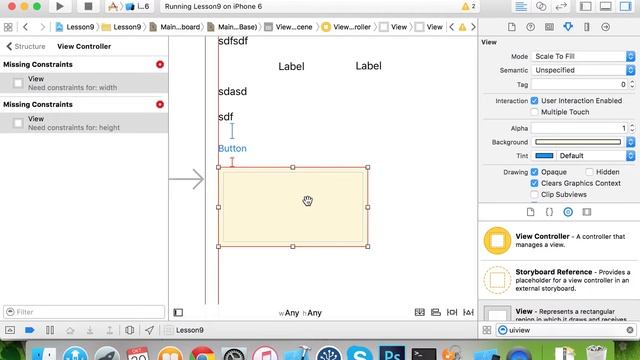The height and width of the screenshot is (360, 640).
Task: Run the app with the Play button
Action: pyautogui.click(x=60, y=6)
